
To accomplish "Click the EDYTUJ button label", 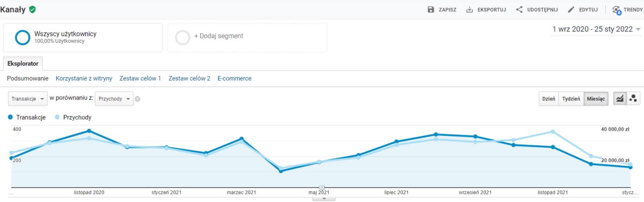I will [588, 10].
